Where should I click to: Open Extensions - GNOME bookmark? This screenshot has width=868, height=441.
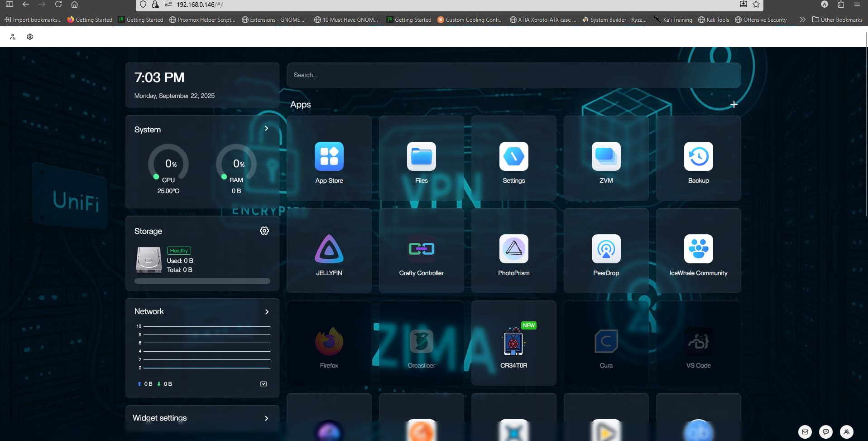tap(274, 19)
